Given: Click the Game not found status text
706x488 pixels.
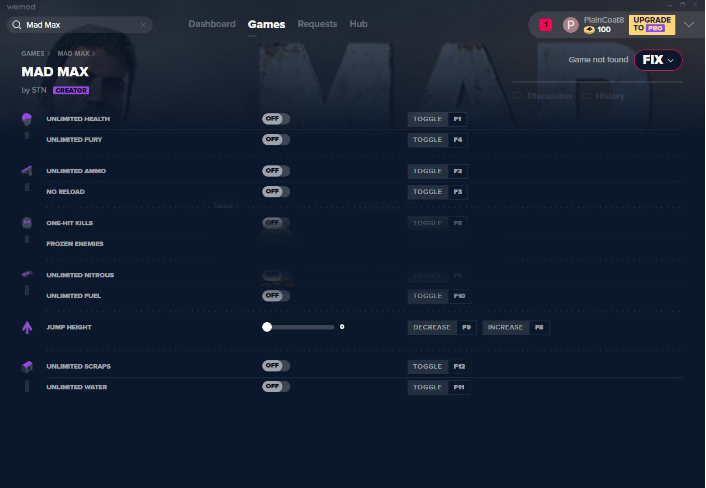Looking at the screenshot, I should 598,59.
